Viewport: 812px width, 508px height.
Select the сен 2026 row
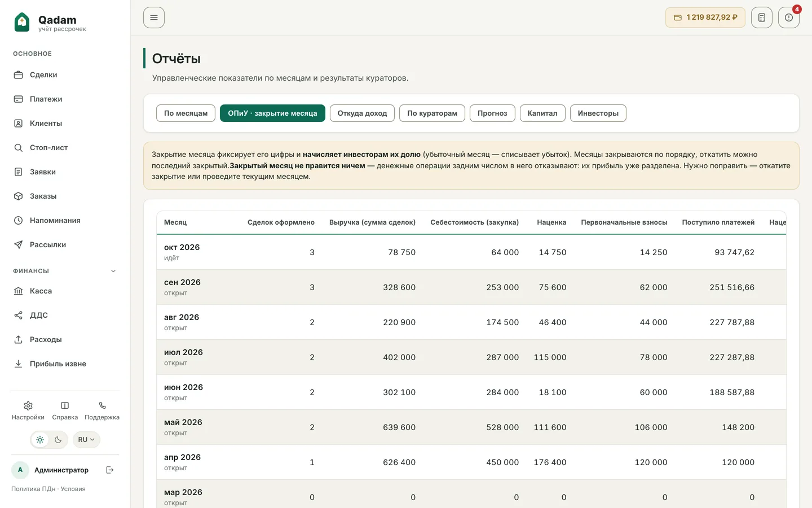click(x=471, y=287)
